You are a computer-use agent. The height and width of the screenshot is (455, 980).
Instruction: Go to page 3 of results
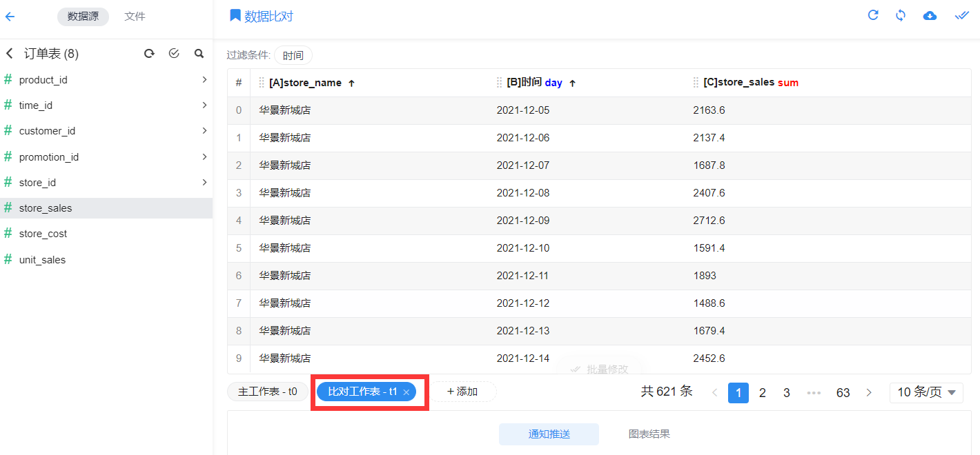[787, 393]
